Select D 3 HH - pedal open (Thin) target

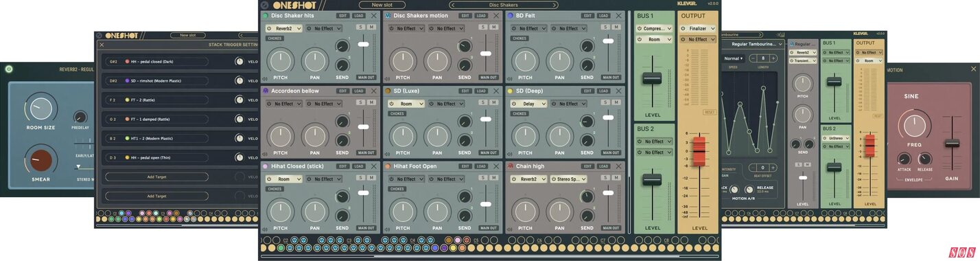(156, 157)
